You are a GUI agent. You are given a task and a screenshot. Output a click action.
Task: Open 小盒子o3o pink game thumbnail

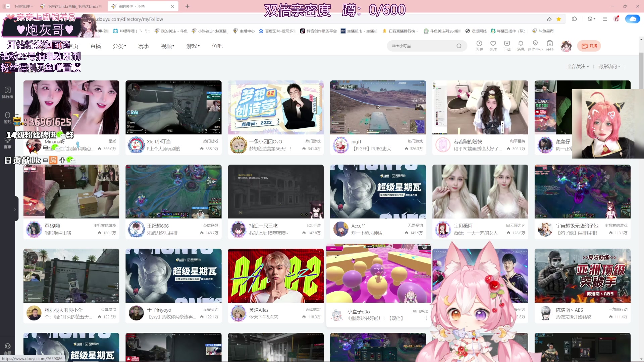[x=378, y=273]
